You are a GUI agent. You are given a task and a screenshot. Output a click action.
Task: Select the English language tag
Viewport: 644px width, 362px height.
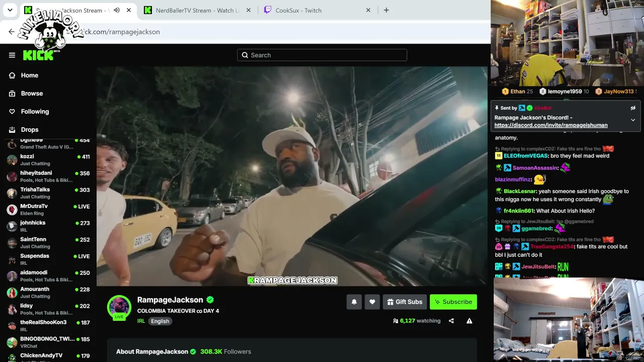point(160,321)
